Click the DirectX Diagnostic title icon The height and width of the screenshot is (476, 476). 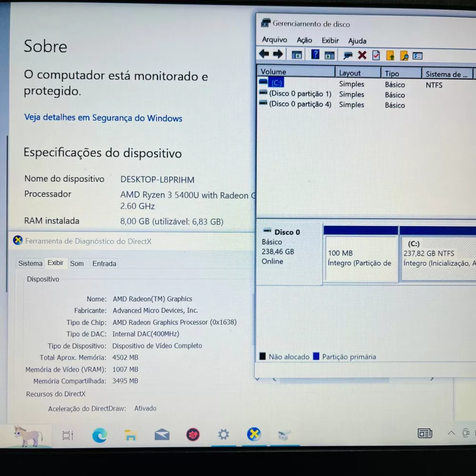click(x=18, y=240)
